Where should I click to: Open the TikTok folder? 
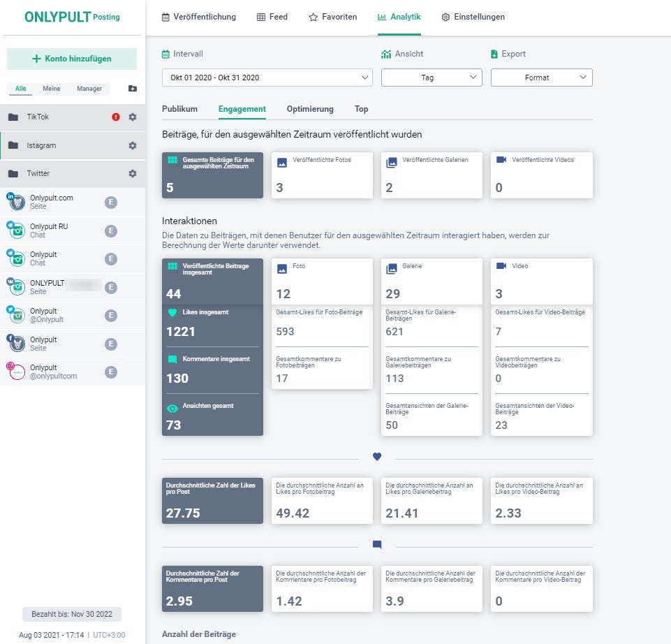[x=73, y=117]
